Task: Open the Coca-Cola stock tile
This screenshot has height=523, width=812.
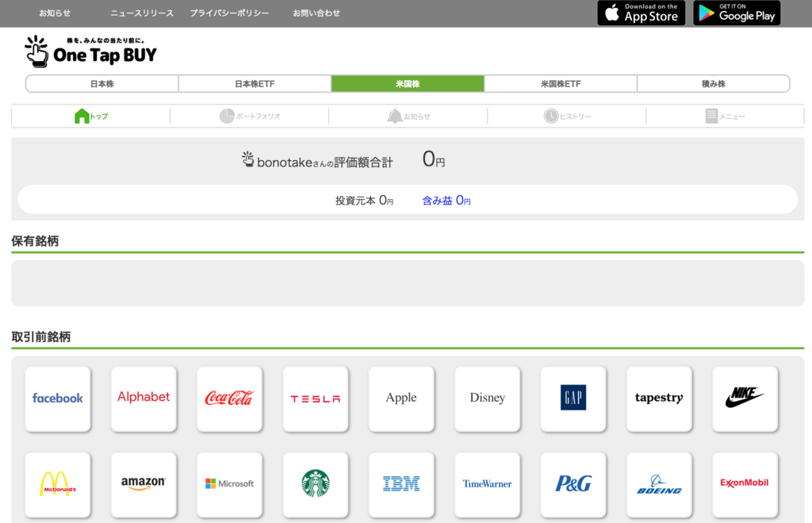Action: coord(230,399)
